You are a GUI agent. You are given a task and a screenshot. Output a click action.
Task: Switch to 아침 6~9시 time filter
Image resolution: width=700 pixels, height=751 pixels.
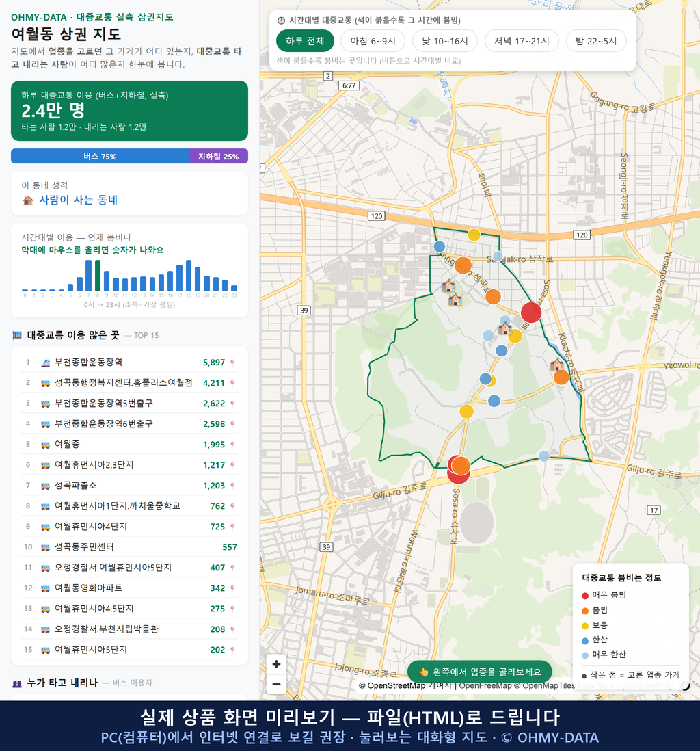point(373,41)
